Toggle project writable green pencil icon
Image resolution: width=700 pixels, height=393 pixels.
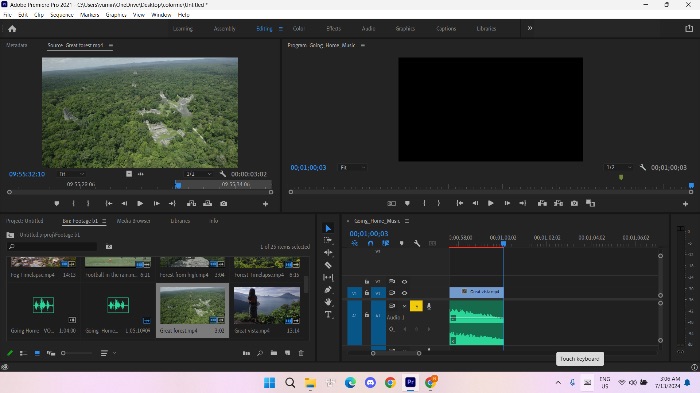tap(9, 353)
